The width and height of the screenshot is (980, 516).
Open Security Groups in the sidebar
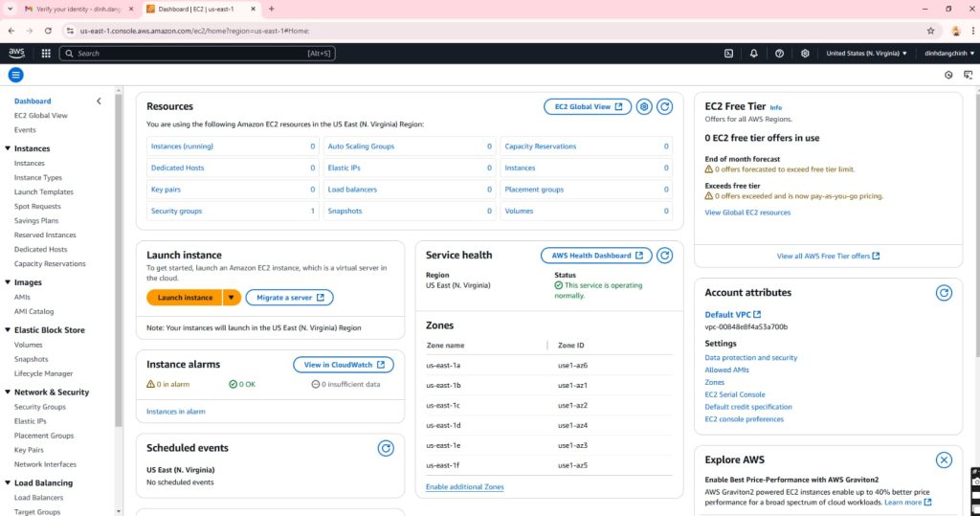(40, 407)
